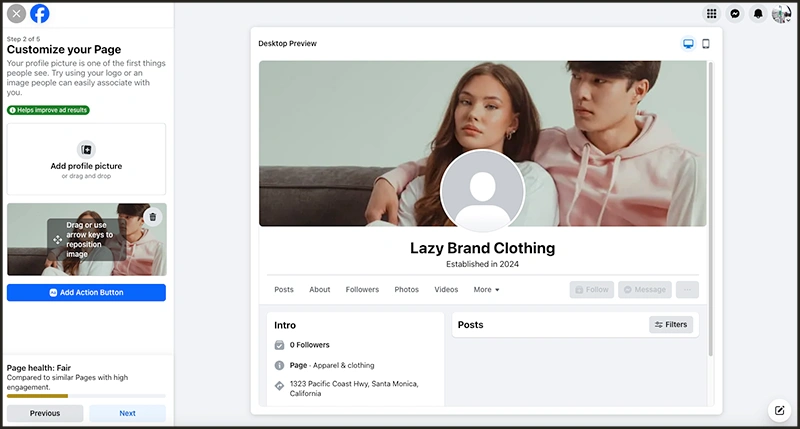Go back with the Previous button
This screenshot has height=429, width=800.
pyautogui.click(x=45, y=413)
